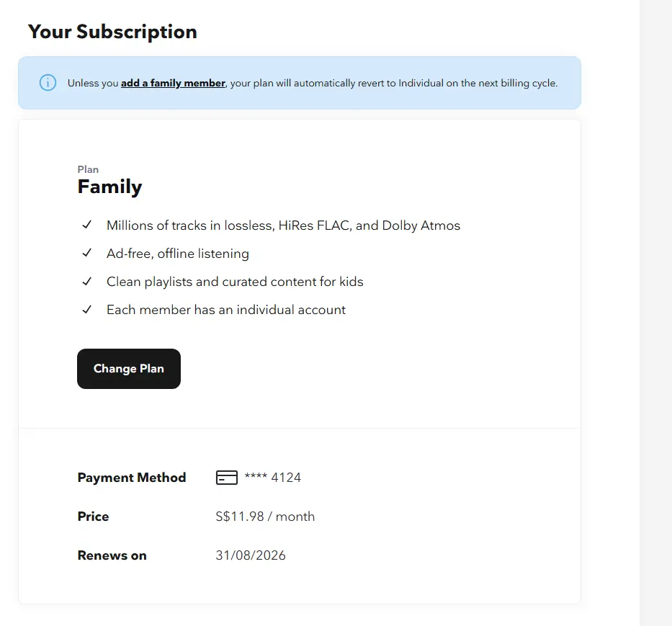672x626 pixels.
Task: Click the 'Your Subscription' page heading
Action: point(112,32)
